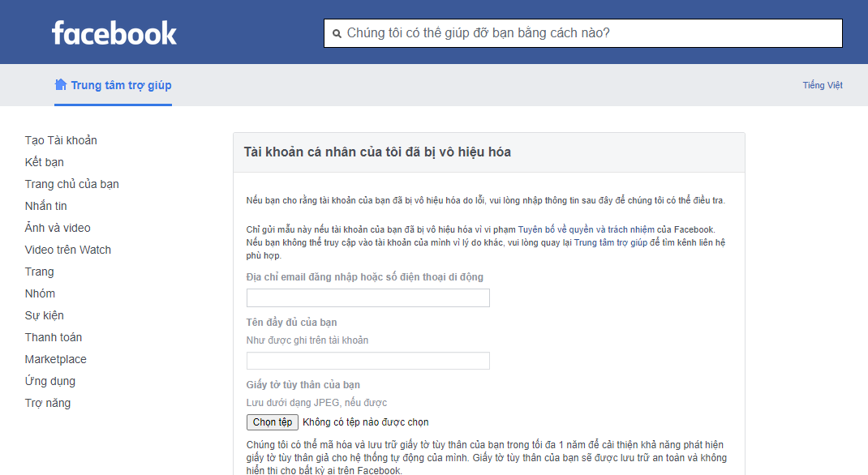The width and height of the screenshot is (868, 475).
Task: Open the Nhắn tin help topic
Action: pos(46,206)
